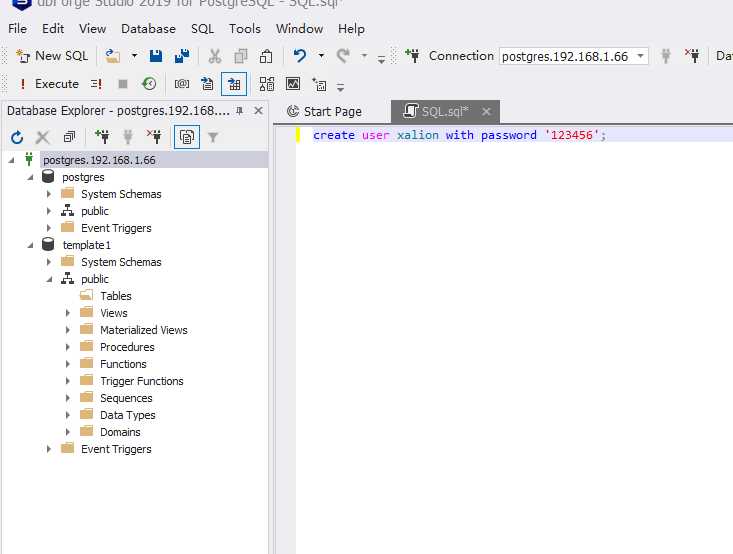Open the View menu
Image resolution: width=733 pixels, height=554 pixels.
coord(93,29)
